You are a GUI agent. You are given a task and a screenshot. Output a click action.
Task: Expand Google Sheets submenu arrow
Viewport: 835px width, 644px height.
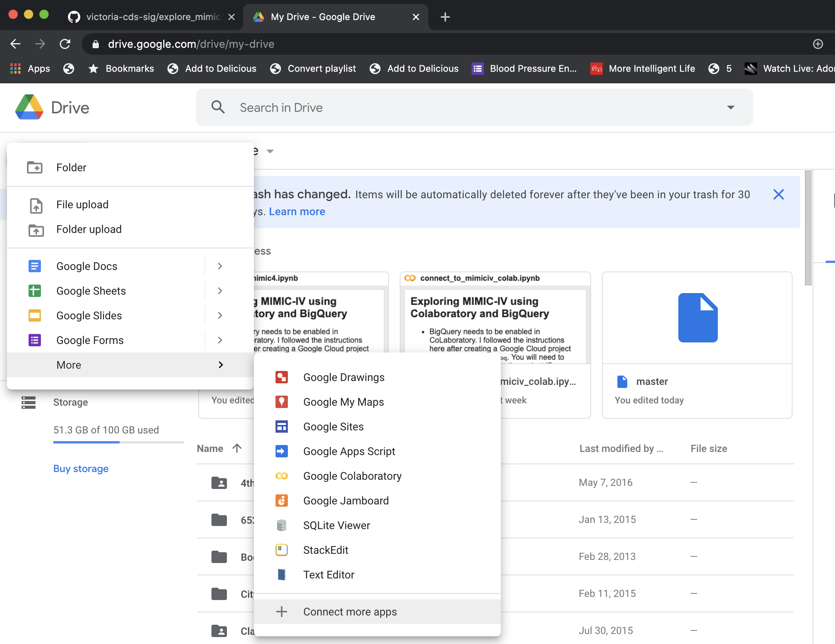click(220, 291)
